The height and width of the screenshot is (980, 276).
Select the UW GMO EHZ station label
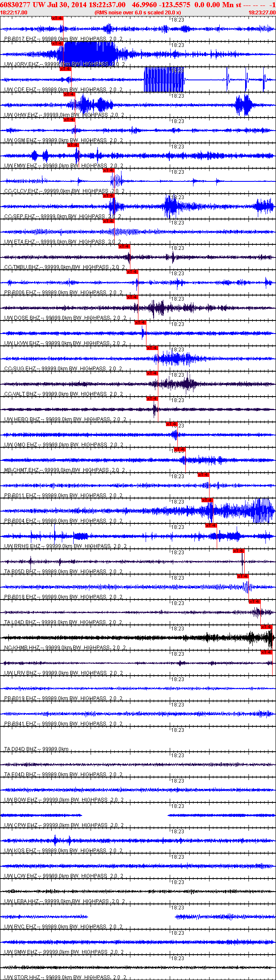tap(21, 444)
